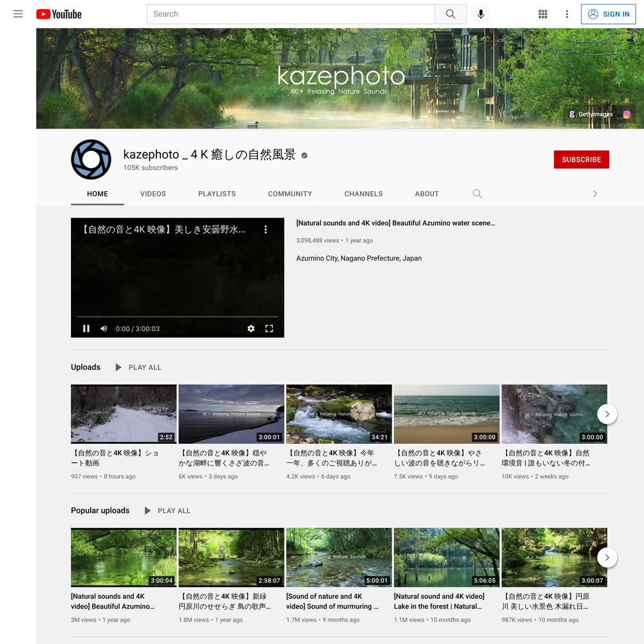The image size is (644, 644).
Task: Click the verified badge beside channel name
Action: pos(305,155)
